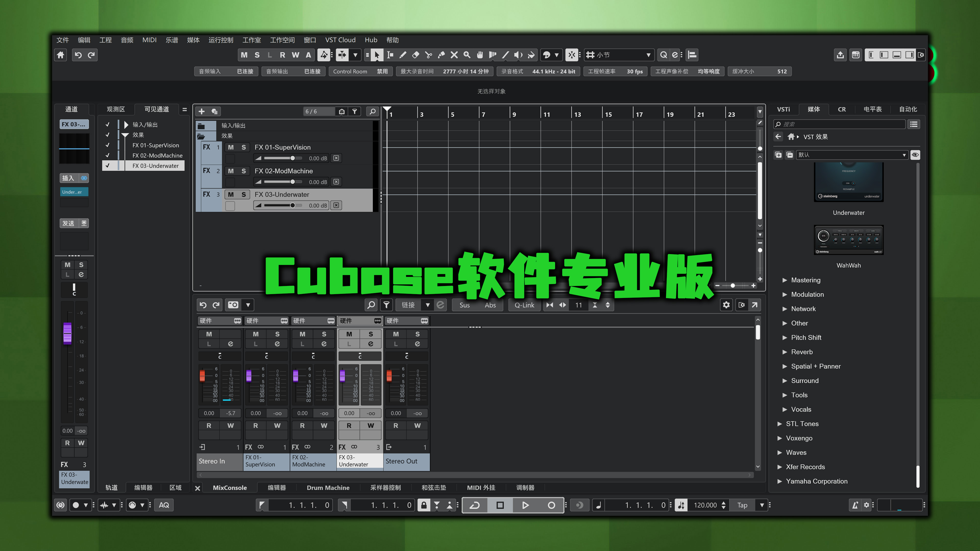980x551 pixels.
Task: Open the MIDI menu
Action: (x=150, y=40)
